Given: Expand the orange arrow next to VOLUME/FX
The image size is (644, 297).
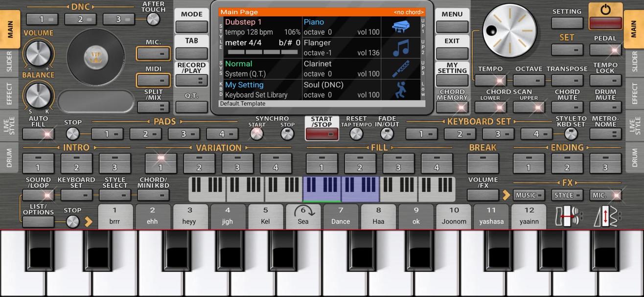Looking at the screenshot, I should [508, 195].
